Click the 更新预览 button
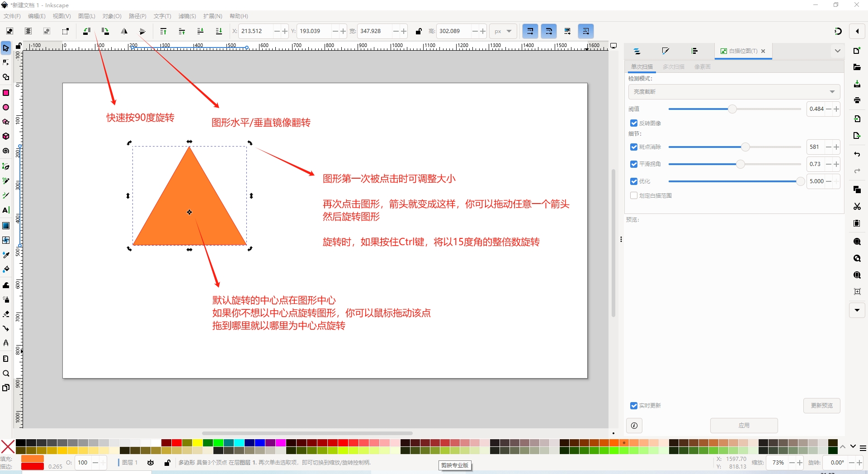The height and width of the screenshot is (474, 868). click(x=821, y=406)
